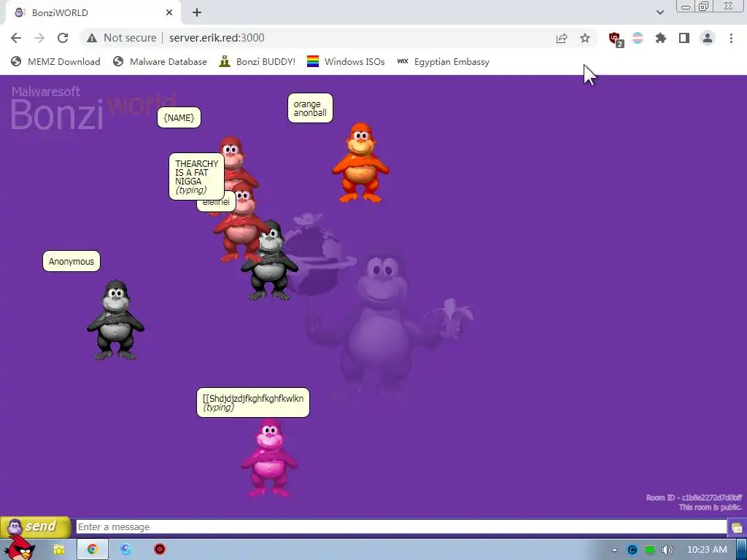Click the blue C tray icon
747x560 pixels.
click(632, 550)
